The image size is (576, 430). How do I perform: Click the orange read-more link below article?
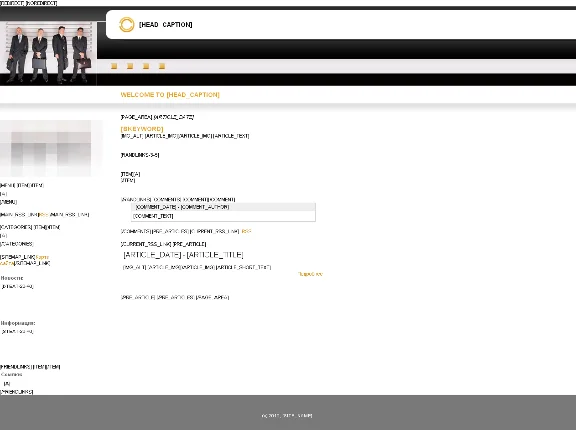pyautogui.click(x=310, y=274)
